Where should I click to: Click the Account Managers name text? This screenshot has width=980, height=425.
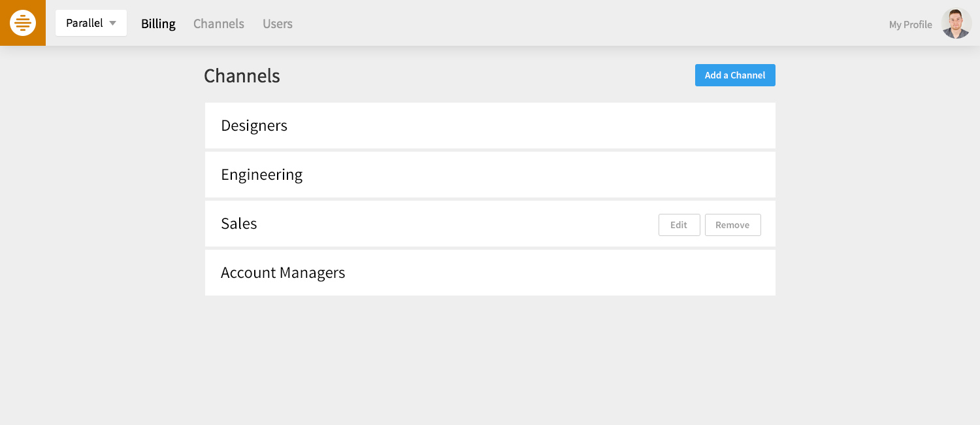[283, 273]
